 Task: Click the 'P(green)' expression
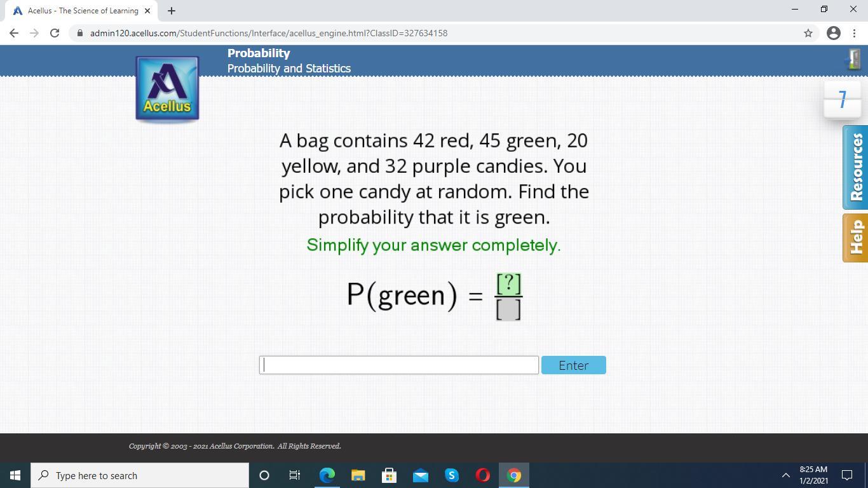(402, 295)
